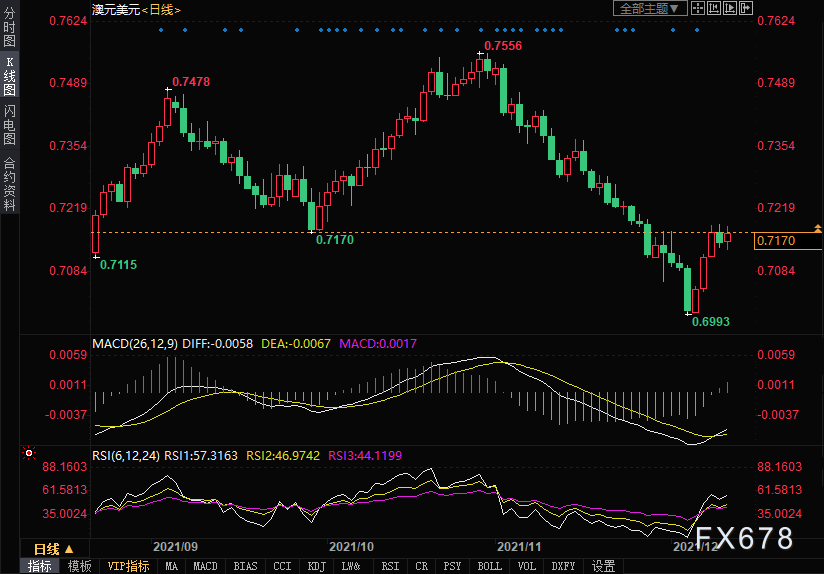Switch indicator to BOLL
The height and width of the screenshot is (574, 824).
pyautogui.click(x=489, y=566)
